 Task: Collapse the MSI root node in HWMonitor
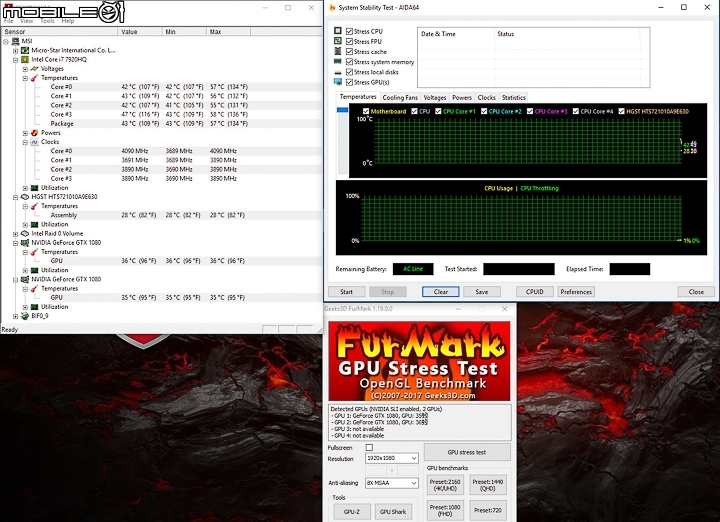point(6,42)
